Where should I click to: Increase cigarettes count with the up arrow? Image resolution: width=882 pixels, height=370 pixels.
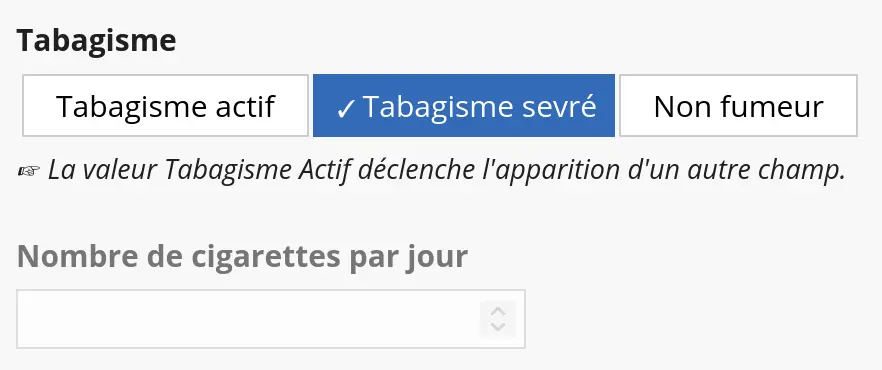tap(498, 312)
